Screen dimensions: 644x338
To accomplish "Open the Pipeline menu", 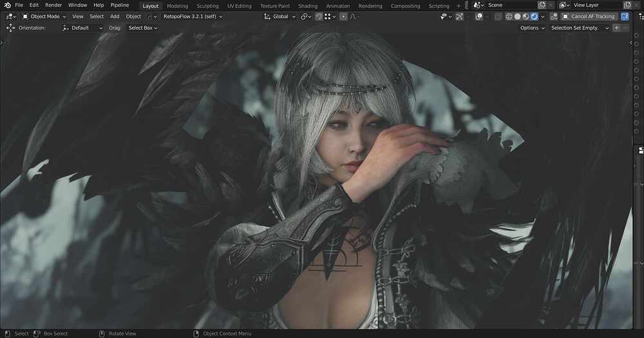I will pos(120,5).
